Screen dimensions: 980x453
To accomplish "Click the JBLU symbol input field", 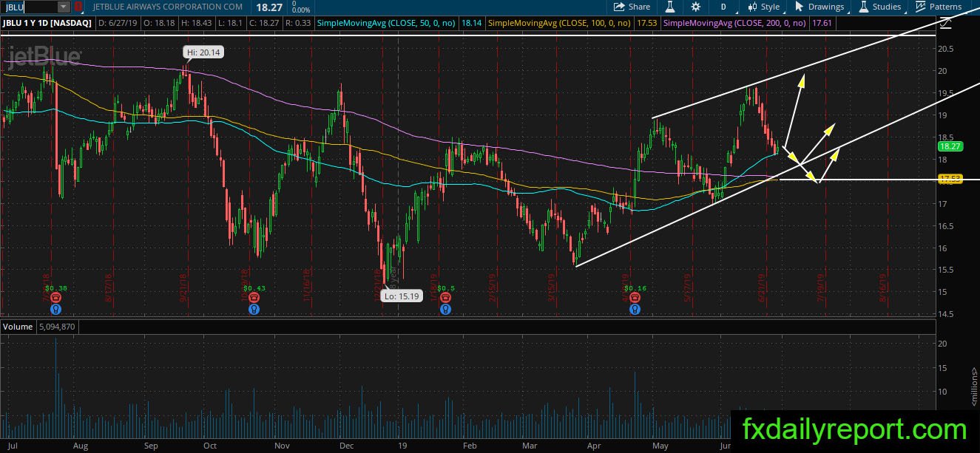I will click(29, 7).
